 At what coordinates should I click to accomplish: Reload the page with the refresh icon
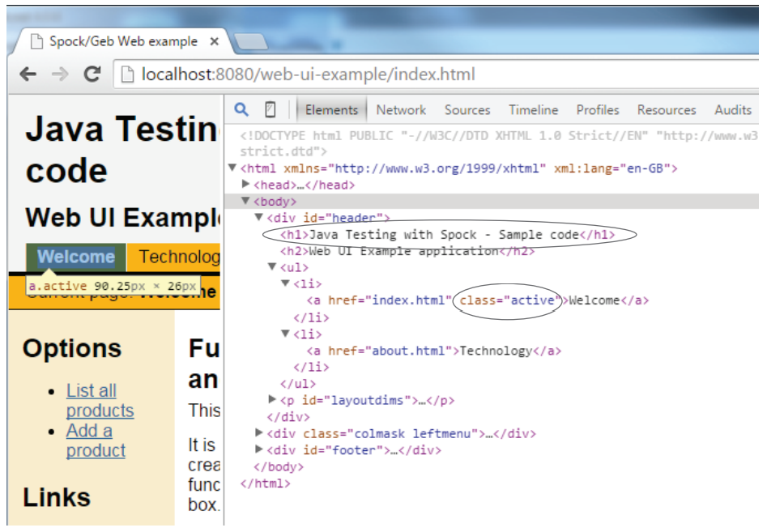(x=92, y=74)
